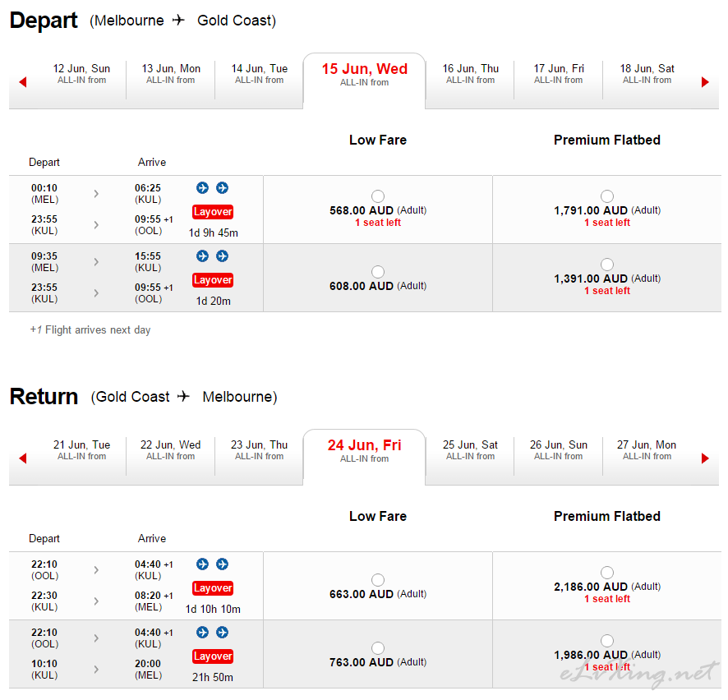
Task: Click first blue flight icon on 00:10 MEL departure
Action: [x=202, y=187]
